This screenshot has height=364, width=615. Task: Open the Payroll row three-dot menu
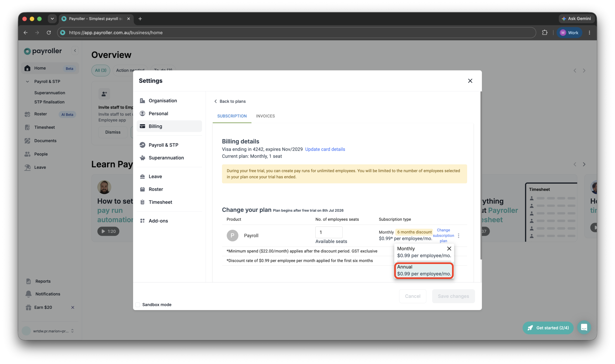pos(458,235)
